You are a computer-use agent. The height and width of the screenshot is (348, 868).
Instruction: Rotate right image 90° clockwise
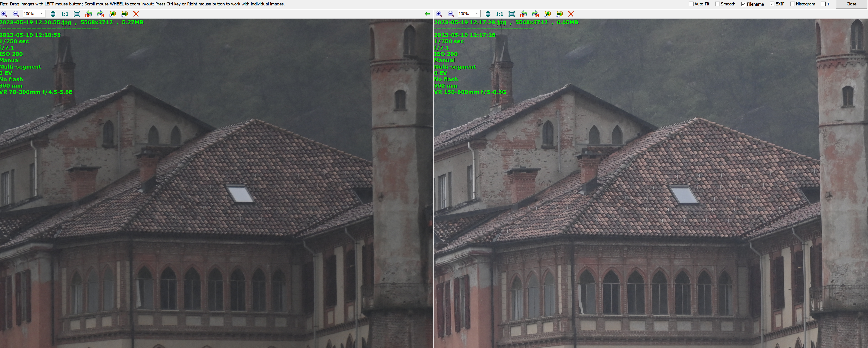[x=536, y=14]
